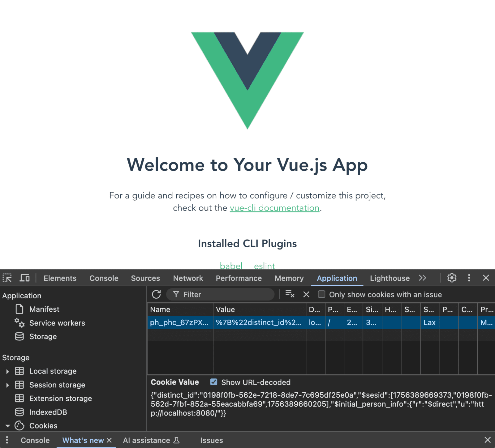
Task: Click the %7B%22distinct_id cookie value cell
Action: [x=260, y=322]
